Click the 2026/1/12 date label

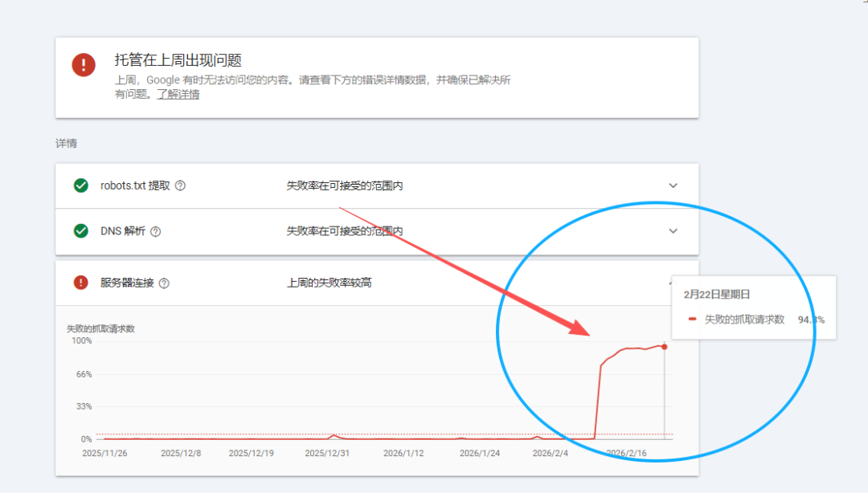(403, 453)
